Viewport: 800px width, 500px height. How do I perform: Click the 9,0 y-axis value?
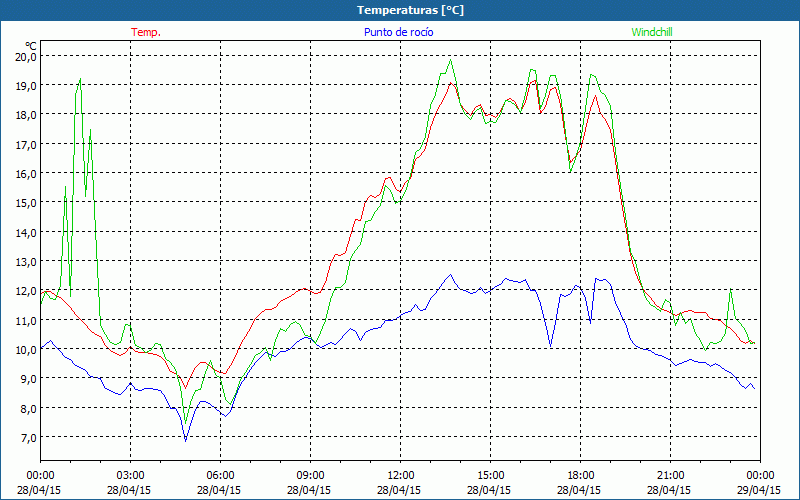28,379
